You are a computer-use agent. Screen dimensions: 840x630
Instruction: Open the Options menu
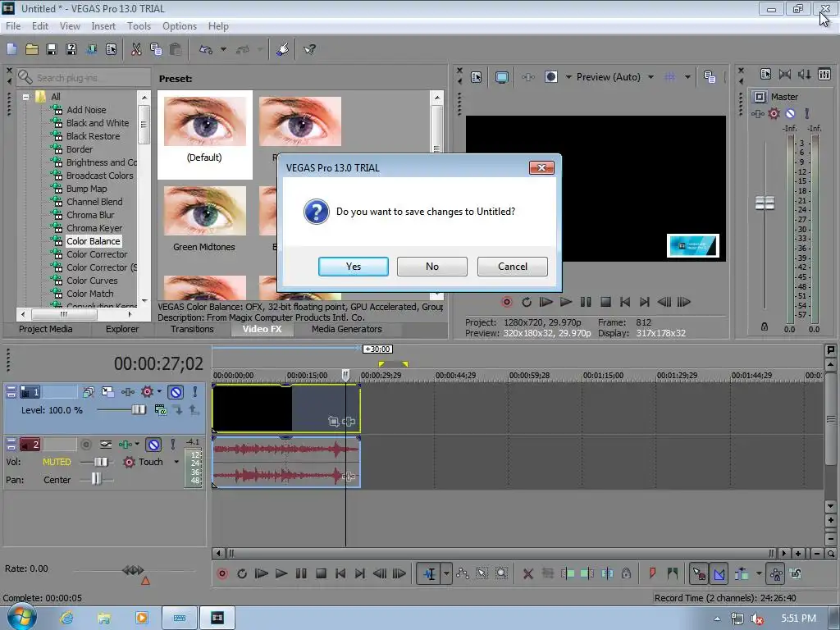[x=179, y=25]
